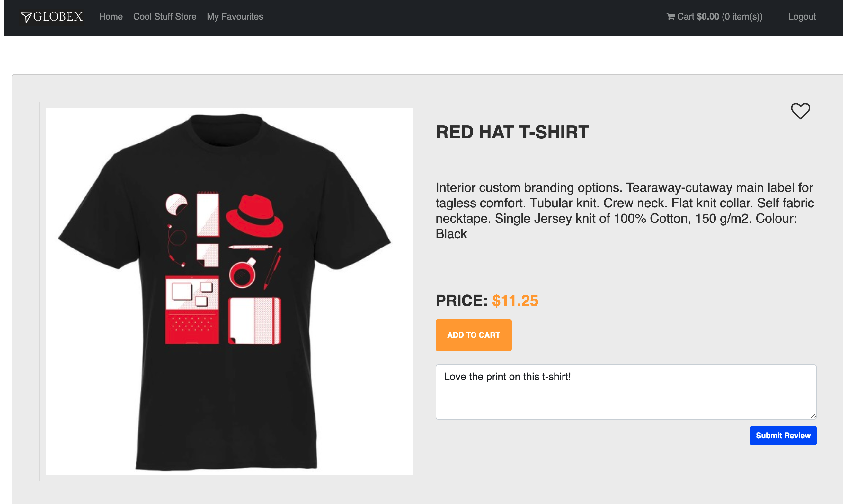Open the Cart $0.00 link
This screenshot has width=843, height=504.
tap(714, 17)
